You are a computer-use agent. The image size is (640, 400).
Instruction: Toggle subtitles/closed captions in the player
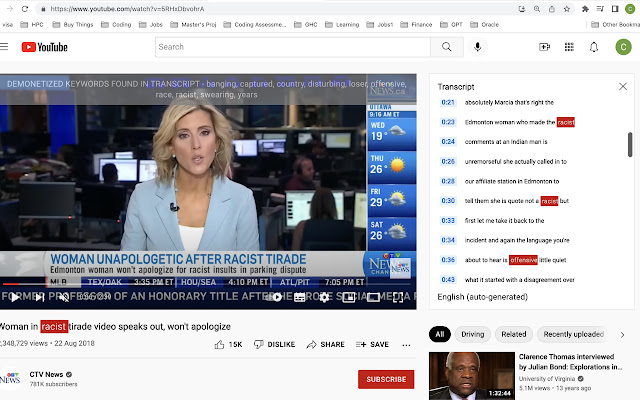tap(300, 297)
